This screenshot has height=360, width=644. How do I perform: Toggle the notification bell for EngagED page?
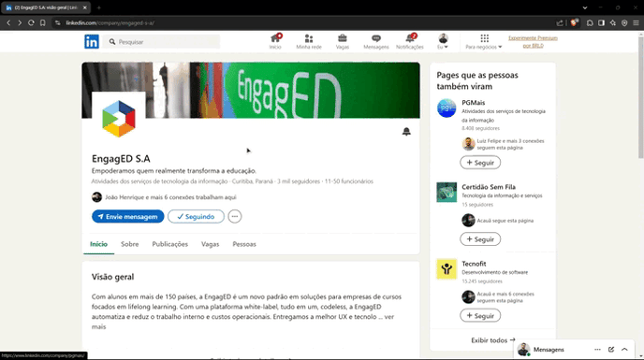(x=406, y=131)
